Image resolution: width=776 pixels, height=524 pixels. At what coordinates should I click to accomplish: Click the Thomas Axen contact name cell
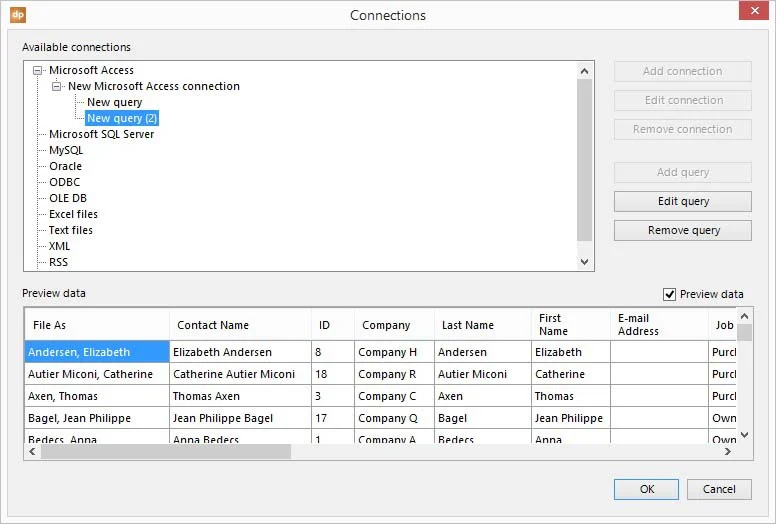[x=241, y=396]
